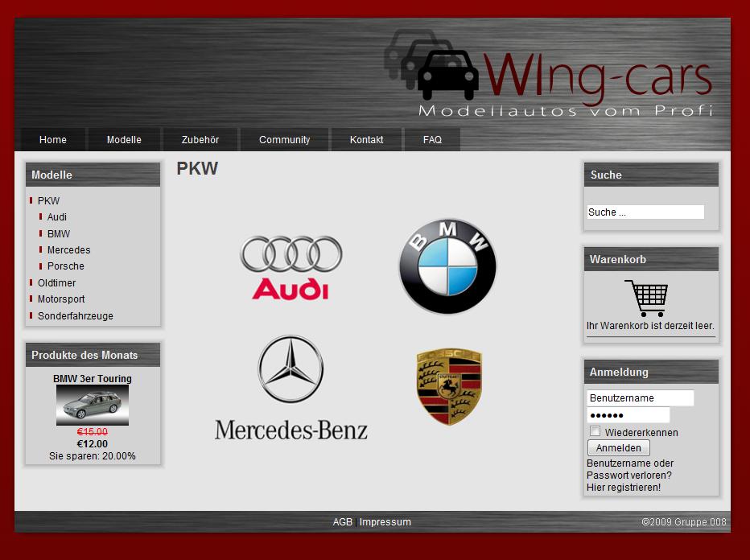The height and width of the screenshot is (560, 750).
Task: Select Motorsport in the Modelle list
Action: (x=61, y=299)
